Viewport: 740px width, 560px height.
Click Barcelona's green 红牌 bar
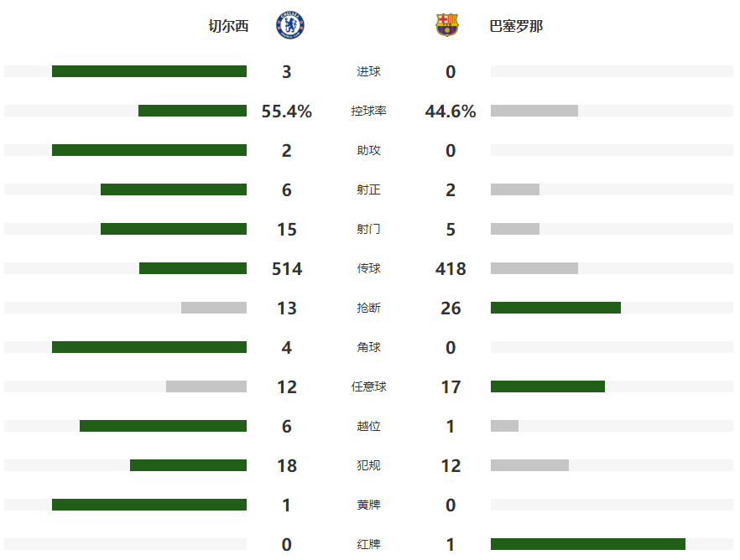coord(588,544)
